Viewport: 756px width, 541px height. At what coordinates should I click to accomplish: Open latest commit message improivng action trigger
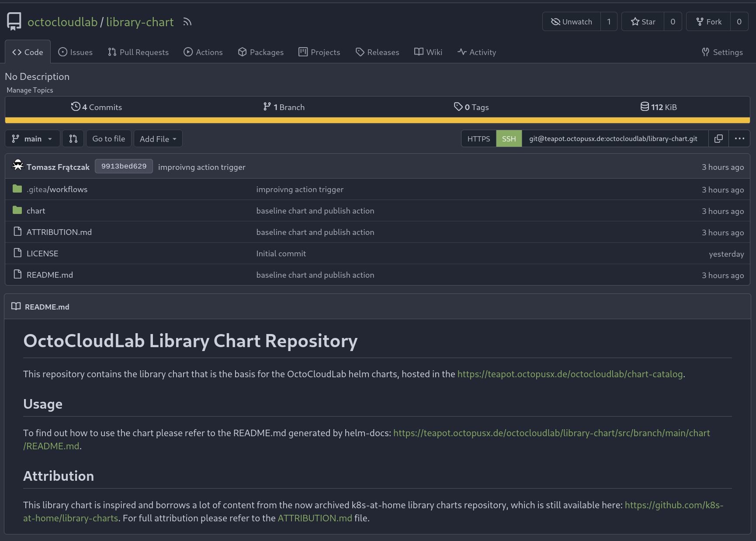[201, 167]
